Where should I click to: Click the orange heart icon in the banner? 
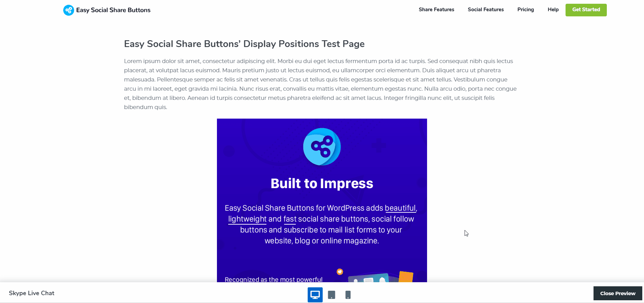click(x=340, y=272)
